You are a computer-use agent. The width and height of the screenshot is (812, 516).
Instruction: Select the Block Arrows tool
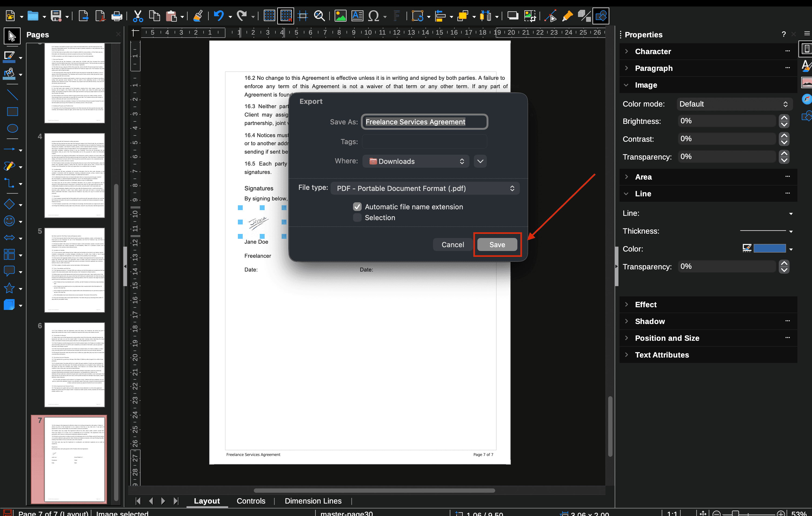click(x=9, y=238)
